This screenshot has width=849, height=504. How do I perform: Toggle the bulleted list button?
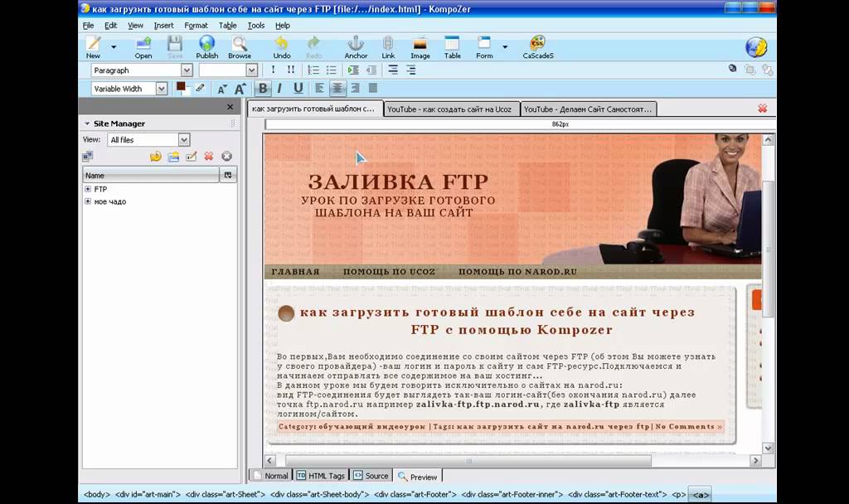(331, 70)
